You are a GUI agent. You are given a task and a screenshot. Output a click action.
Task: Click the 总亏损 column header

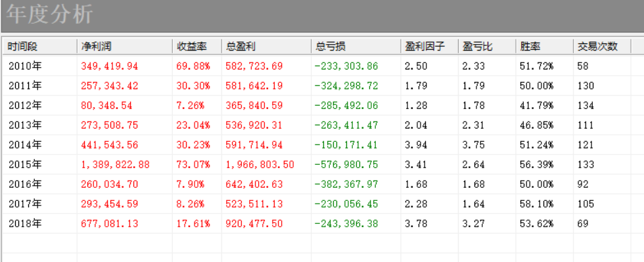pos(356,47)
